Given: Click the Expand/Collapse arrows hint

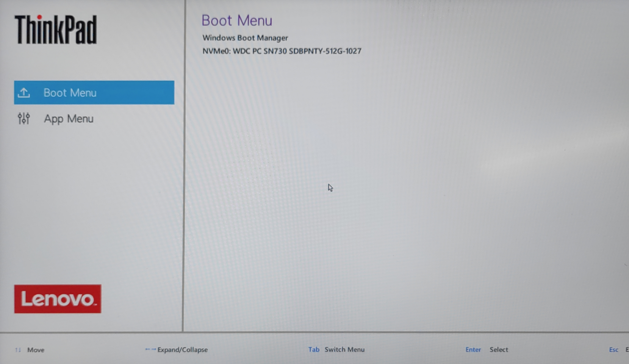Looking at the screenshot, I should [177, 350].
